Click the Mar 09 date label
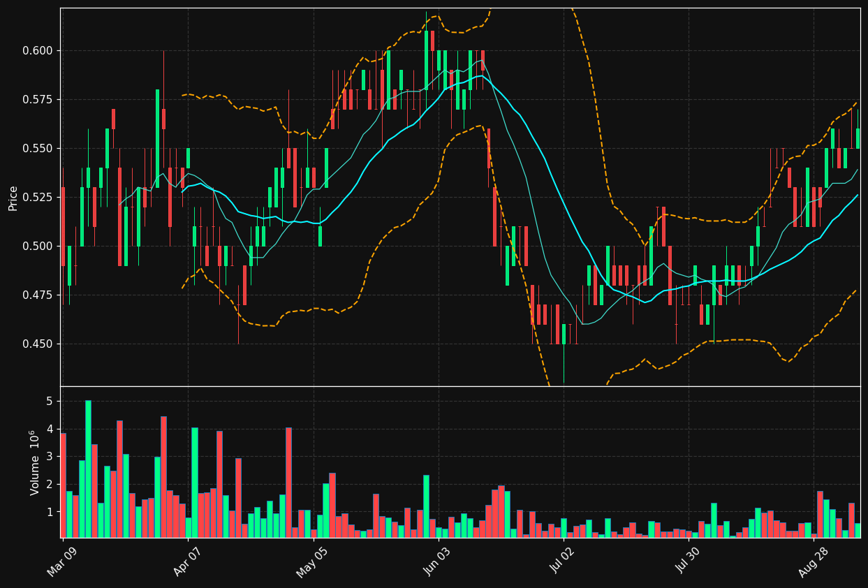868x588 pixels. coord(62,560)
